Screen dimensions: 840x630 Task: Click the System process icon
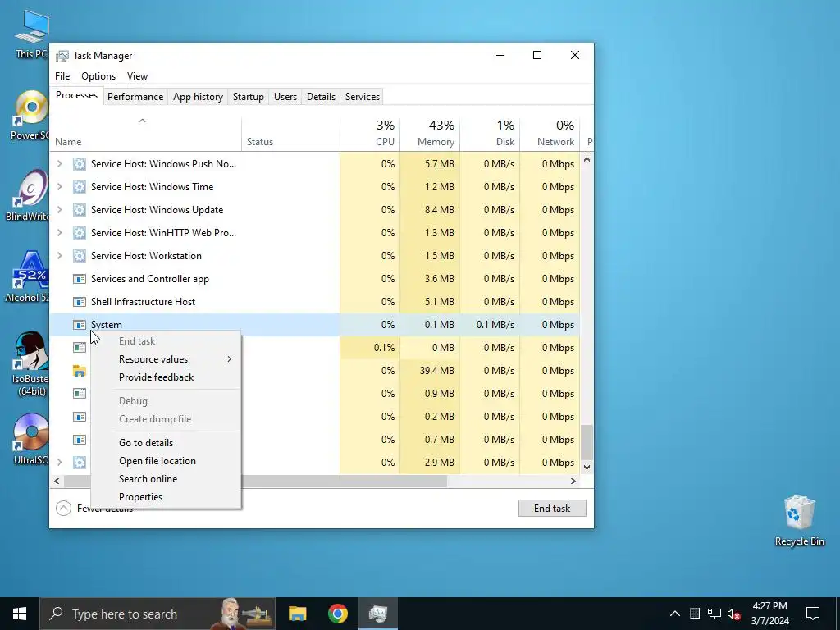click(80, 325)
